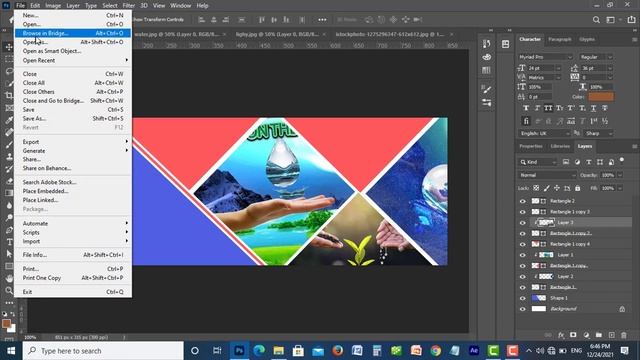The height and width of the screenshot is (360, 640).
Task: Select the Blur tool
Action: pyautogui.click(x=9, y=205)
